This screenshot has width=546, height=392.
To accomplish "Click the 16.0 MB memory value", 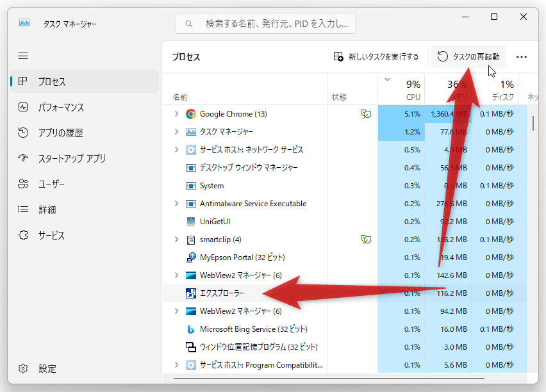I will click(x=453, y=329).
